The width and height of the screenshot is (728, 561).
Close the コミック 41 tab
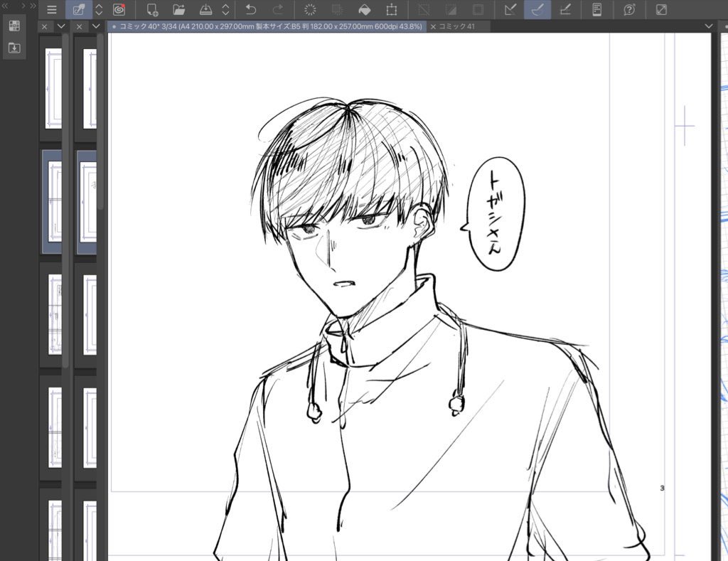point(433,26)
